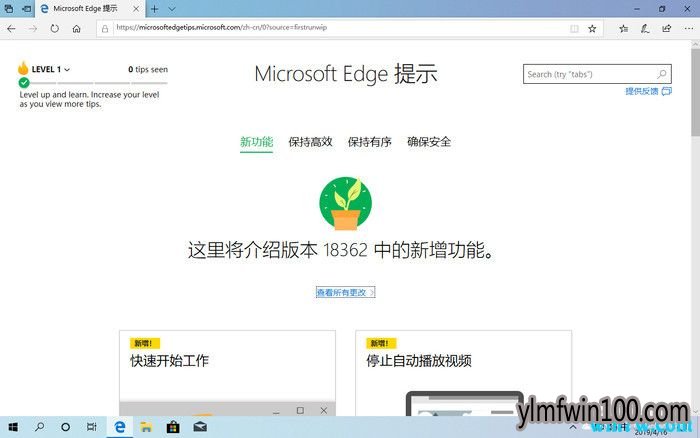700x438 pixels.
Task: Open a new tab with plus button
Action: [x=154, y=9]
